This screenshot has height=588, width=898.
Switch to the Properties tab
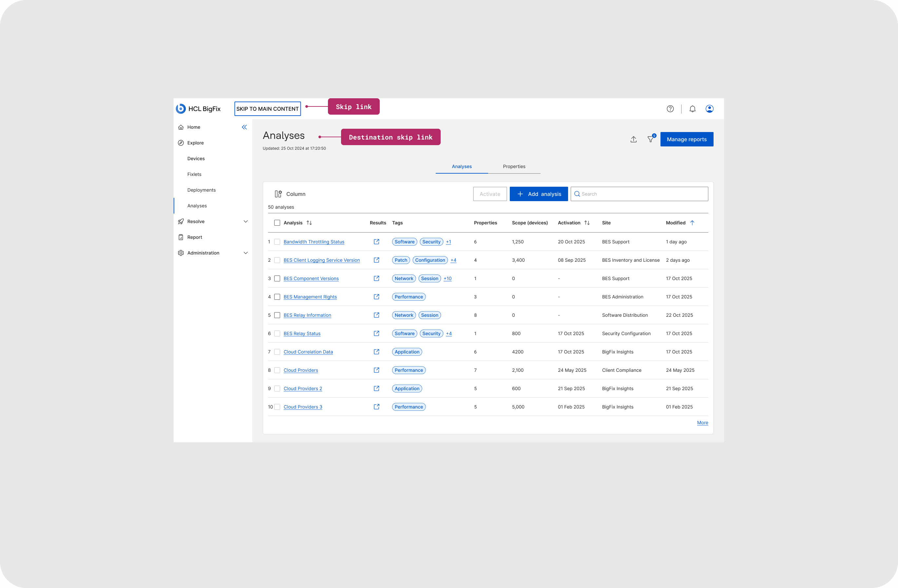pos(514,166)
